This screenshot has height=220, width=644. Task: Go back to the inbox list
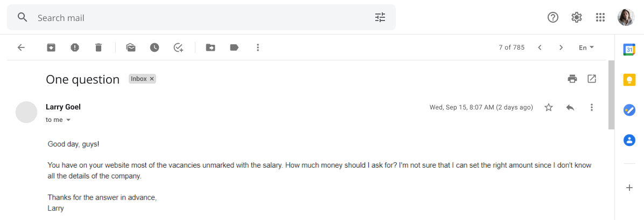tap(22, 47)
